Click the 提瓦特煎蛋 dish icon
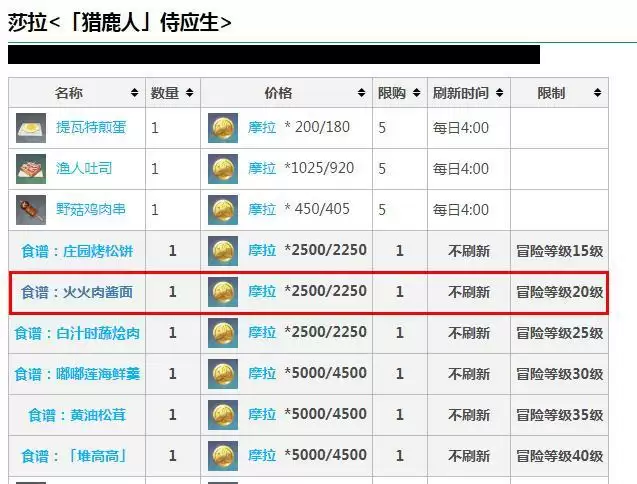This screenshot has width=637, height=484. point(31,128)
